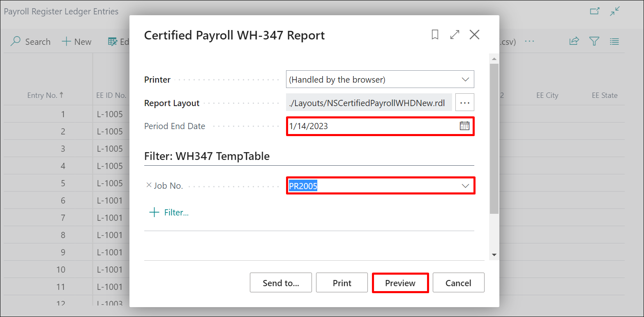Click New in the page toolbar
Viewport: 644px width, 317px height.
coord(77,42)
